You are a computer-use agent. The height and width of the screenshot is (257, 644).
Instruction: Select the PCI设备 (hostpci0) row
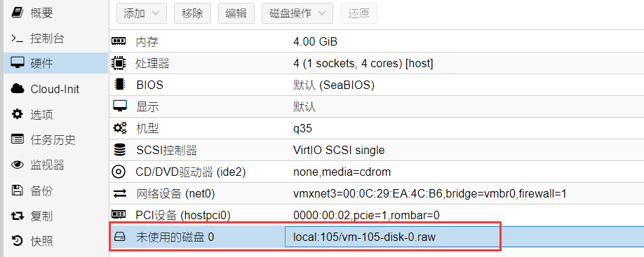coord(376,215)
